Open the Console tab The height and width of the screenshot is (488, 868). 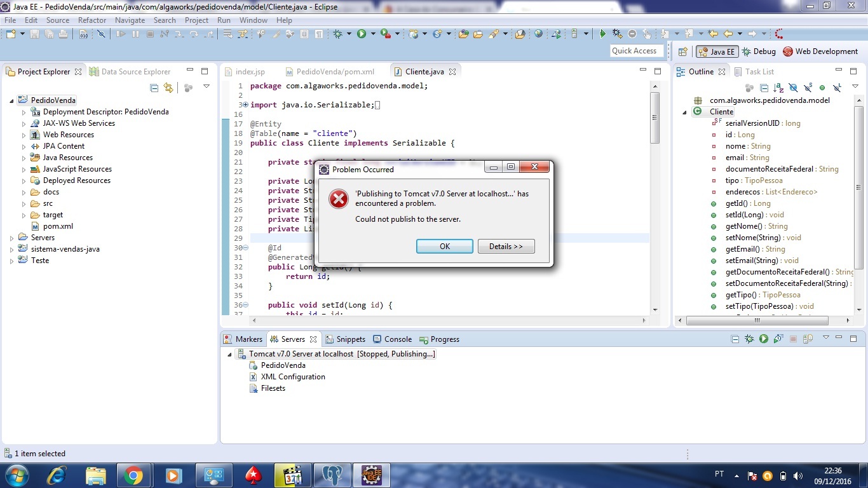coord(393,339)
